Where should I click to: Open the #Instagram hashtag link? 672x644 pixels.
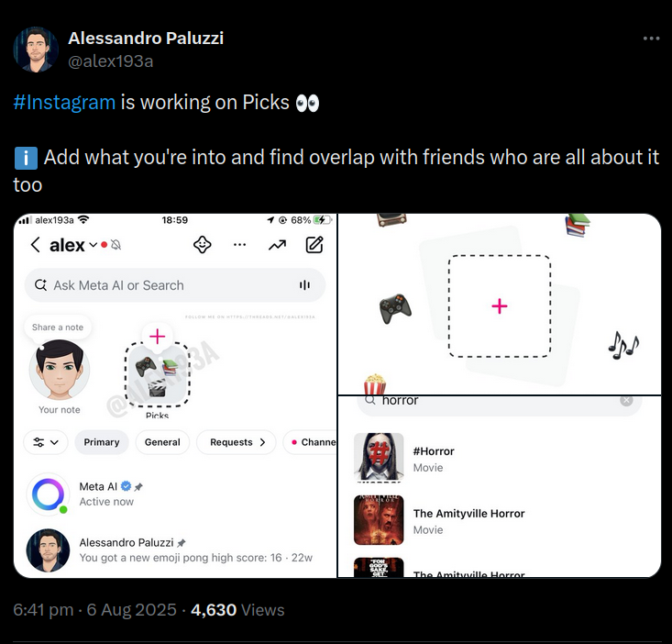point(64,103)
